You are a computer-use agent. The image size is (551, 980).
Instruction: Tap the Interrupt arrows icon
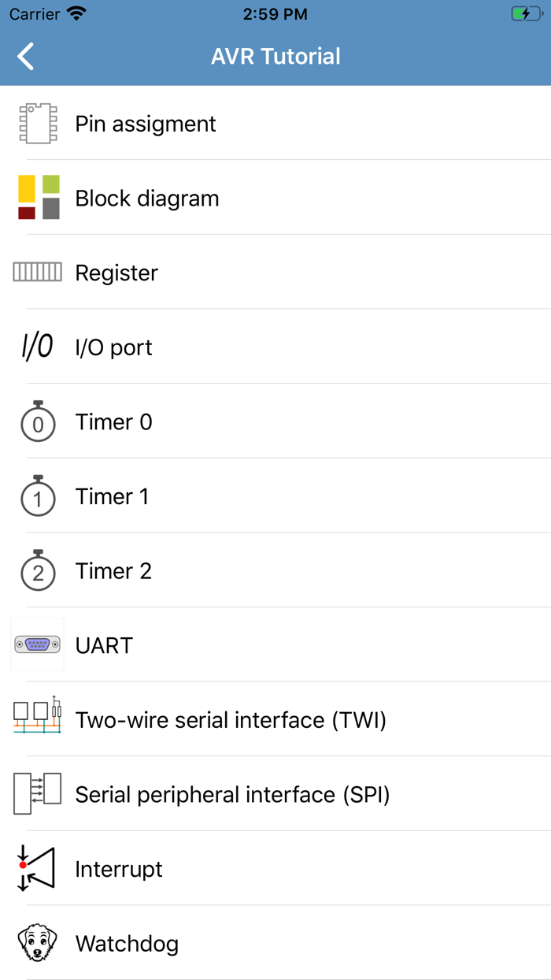38,868
